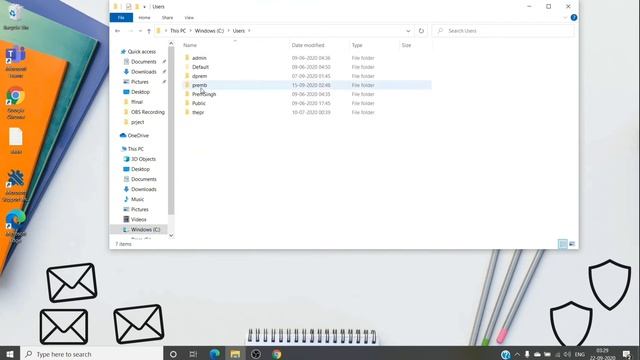The height and width of the screenshot is (360, 640).
Task: Open volume control in system tray
Action: [x=567, y=354]
